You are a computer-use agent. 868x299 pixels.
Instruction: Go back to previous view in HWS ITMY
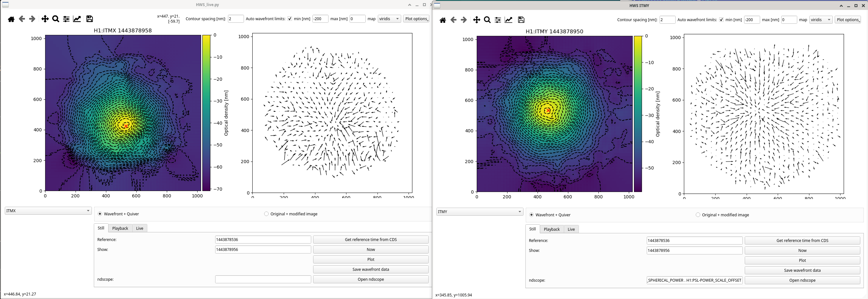tap(454, 20)
